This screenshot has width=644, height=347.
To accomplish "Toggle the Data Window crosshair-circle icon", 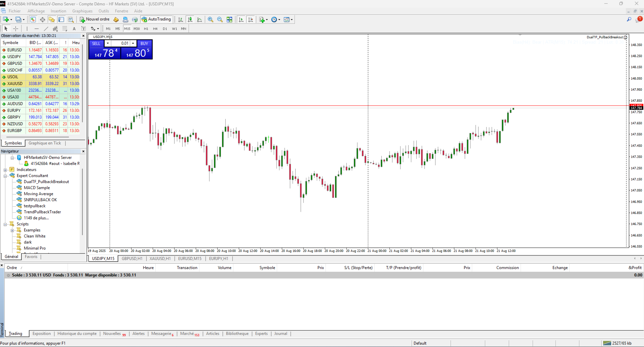I will point(42,19).
